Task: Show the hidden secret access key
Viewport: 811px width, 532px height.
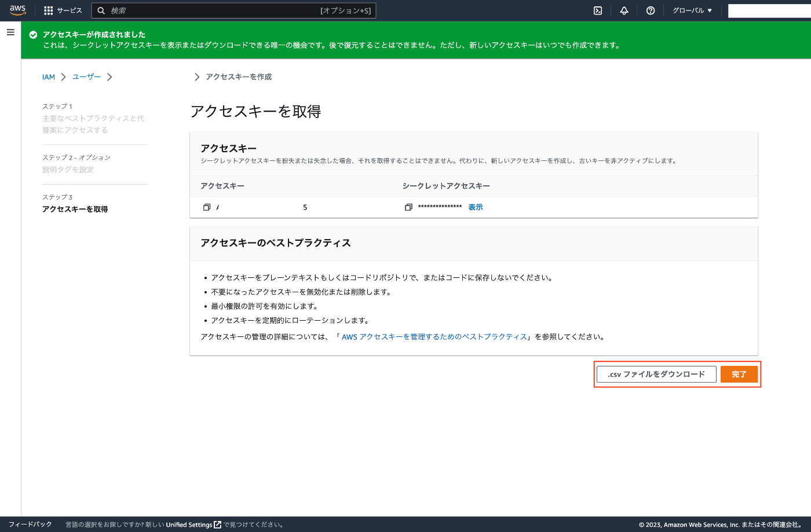Action: click(475, 207)
